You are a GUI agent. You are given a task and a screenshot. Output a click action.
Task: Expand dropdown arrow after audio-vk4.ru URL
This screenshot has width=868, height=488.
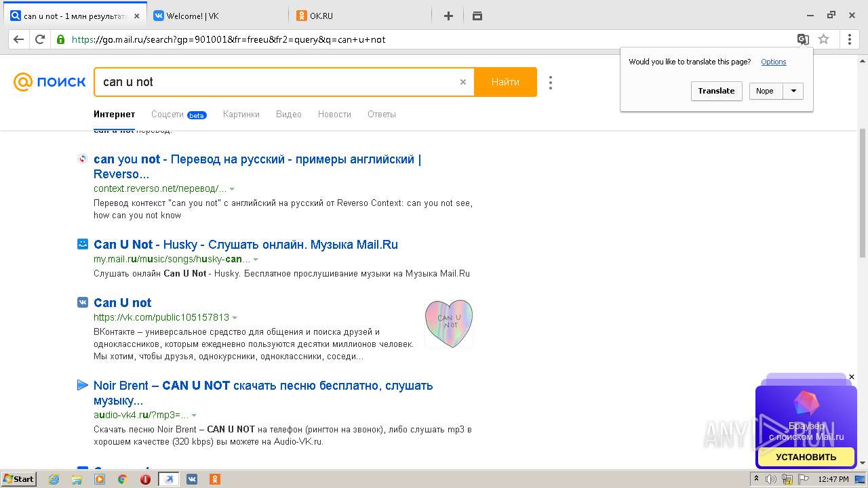pyautogui.click(x=194, y=415)
